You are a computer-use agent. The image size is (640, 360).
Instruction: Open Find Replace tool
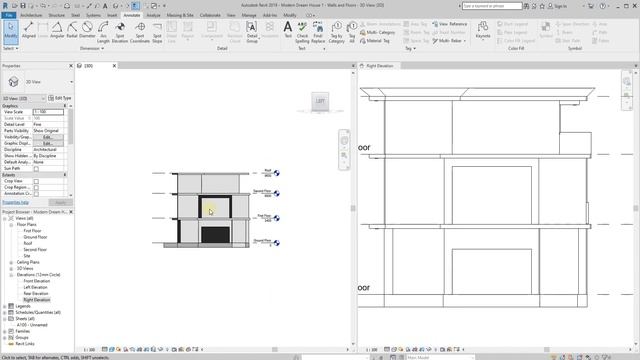[x=318, y=33]
